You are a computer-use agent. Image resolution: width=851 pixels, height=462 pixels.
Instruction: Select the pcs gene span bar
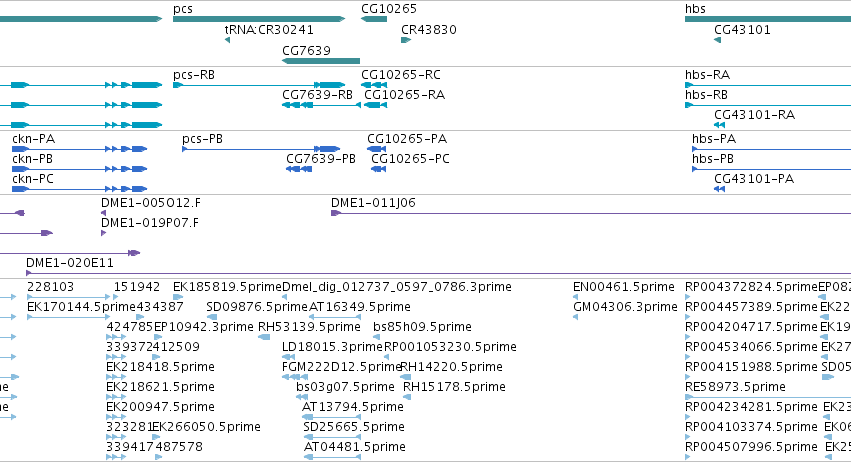point(259,19)
